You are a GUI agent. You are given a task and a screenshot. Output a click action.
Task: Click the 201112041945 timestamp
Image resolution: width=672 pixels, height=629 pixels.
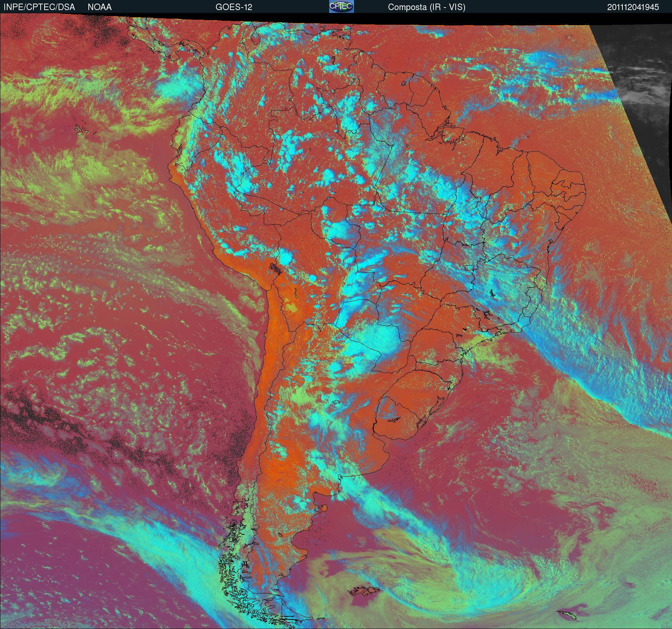[633, 7]
